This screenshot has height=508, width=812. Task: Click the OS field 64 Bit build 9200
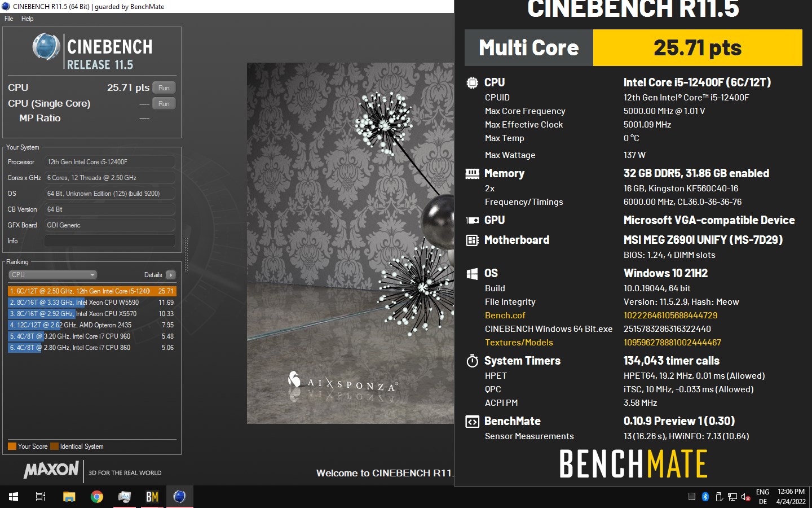pyautogui.click(x=109, y=194)
